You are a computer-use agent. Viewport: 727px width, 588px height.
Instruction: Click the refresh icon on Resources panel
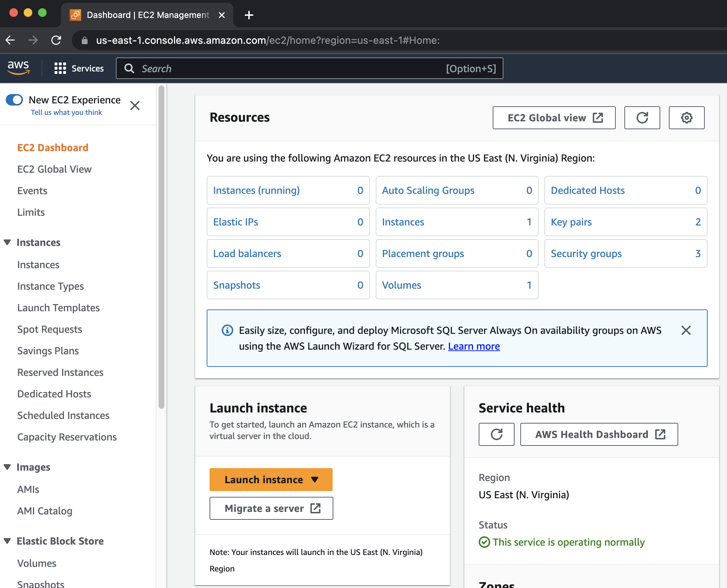pyautogui.click(x=642, y=118)
